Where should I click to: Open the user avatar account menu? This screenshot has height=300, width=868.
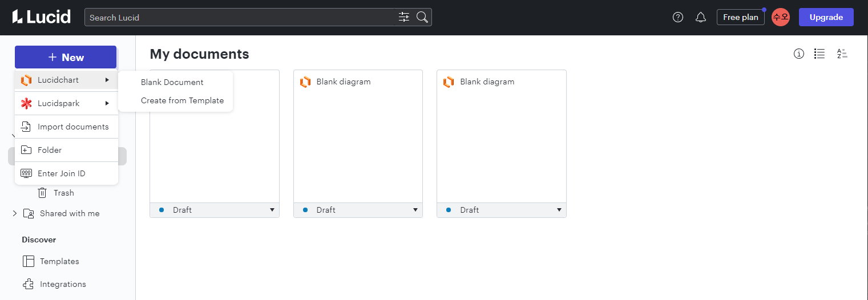[780, 17]
